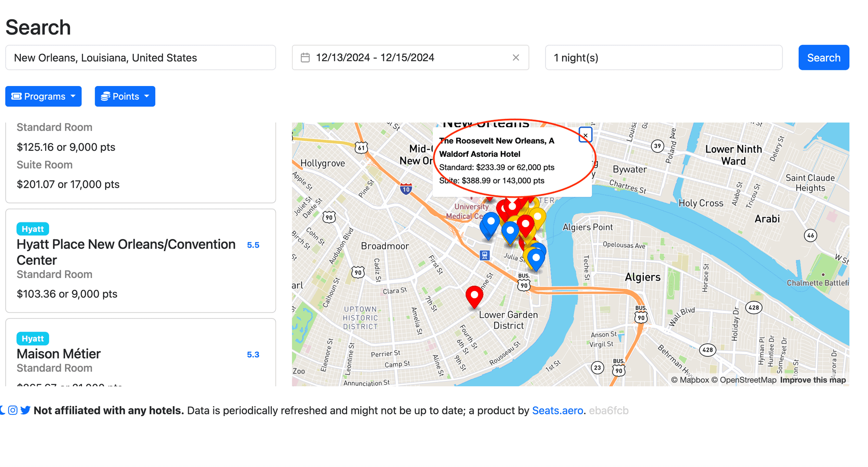Clear the selected date range
The image size is (868, 467).
coord(516,57)
